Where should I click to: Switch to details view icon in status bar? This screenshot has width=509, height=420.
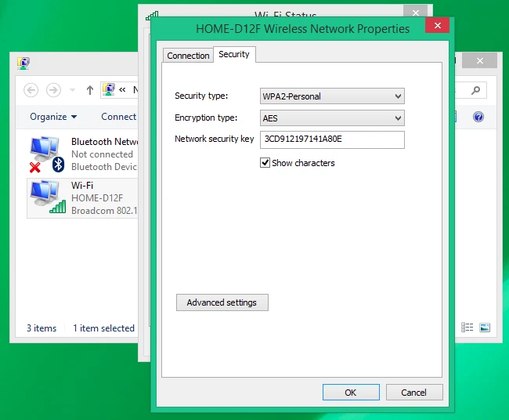pos(467,328)
